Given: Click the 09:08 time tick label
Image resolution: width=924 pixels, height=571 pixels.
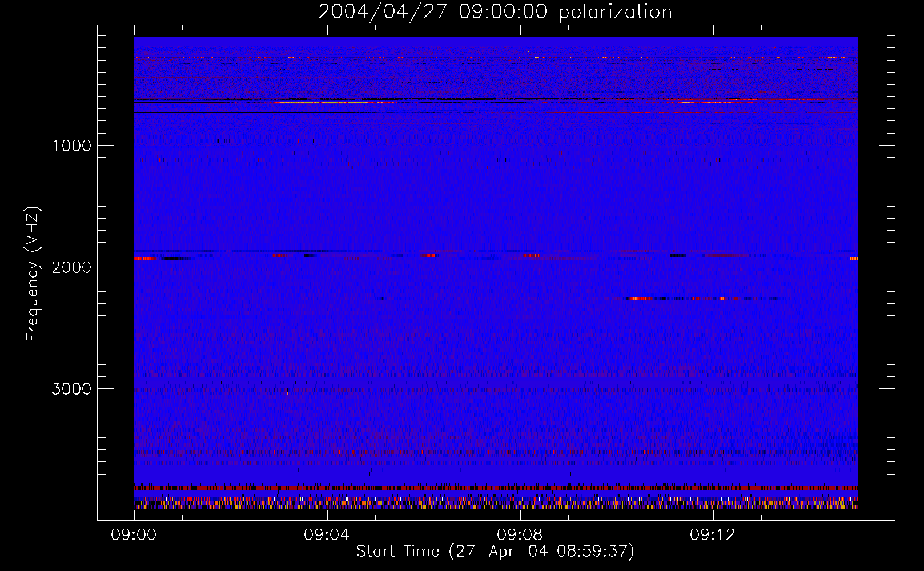Looking at the screenshot, I should pyautogui.click(x=520, y=535).
